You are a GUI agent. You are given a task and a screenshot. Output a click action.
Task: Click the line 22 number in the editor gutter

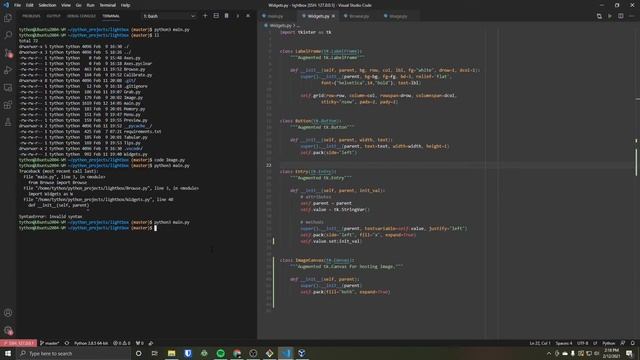pos(269,165)
